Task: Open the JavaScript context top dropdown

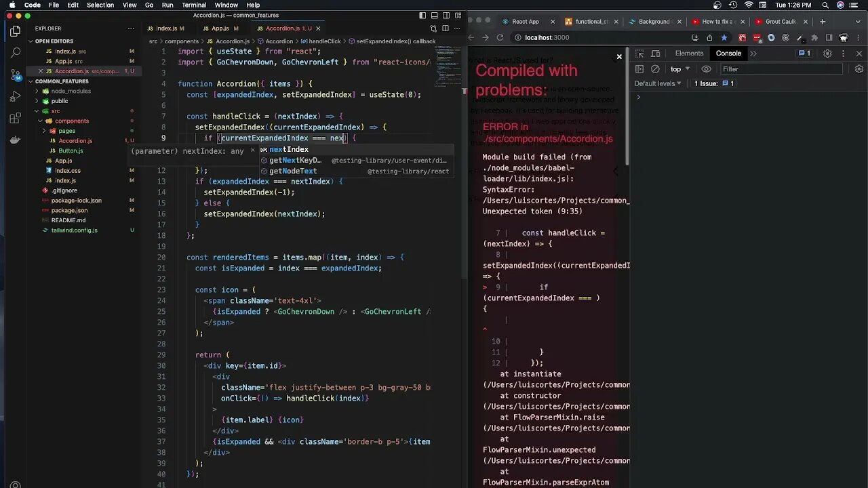Action: (x=680, y=69)
